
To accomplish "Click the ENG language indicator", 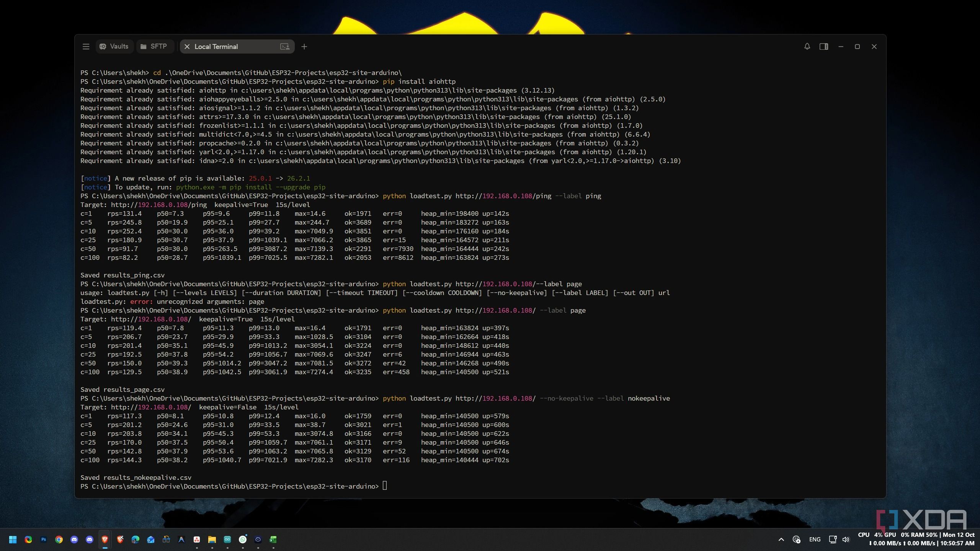I will [x=815, y=540].
